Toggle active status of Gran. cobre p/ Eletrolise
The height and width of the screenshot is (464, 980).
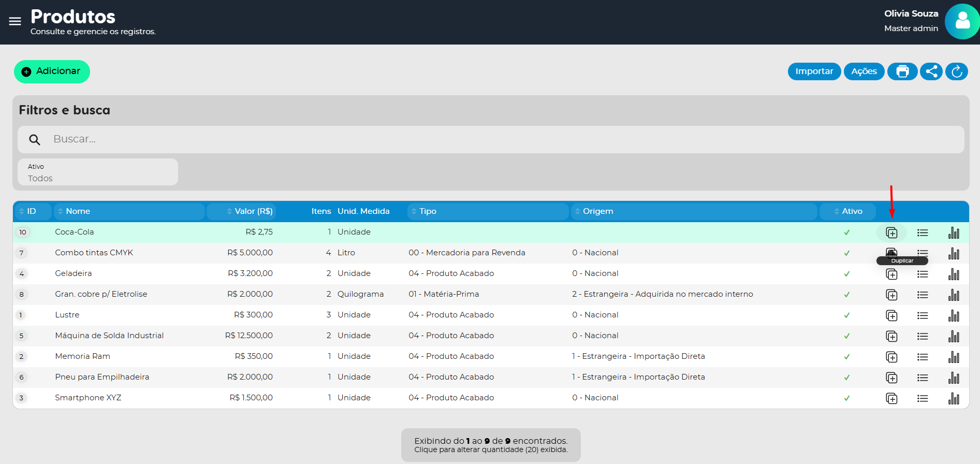846,295
